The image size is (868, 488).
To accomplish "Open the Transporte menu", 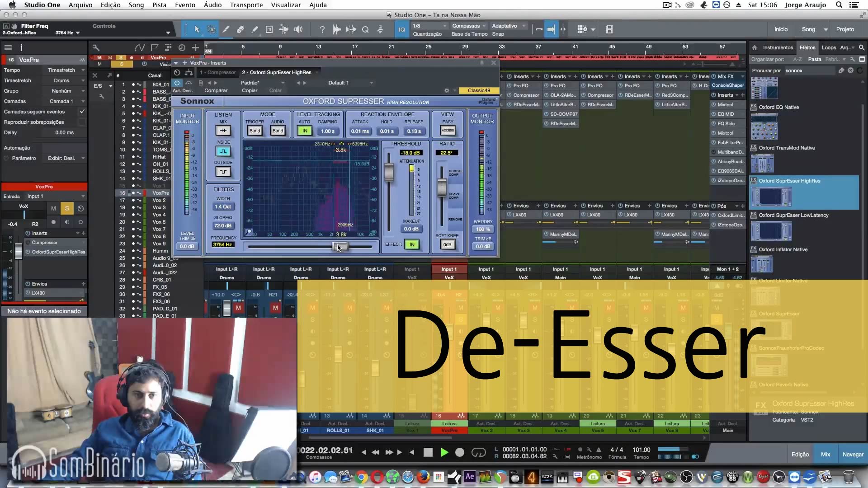I will 246,5.
